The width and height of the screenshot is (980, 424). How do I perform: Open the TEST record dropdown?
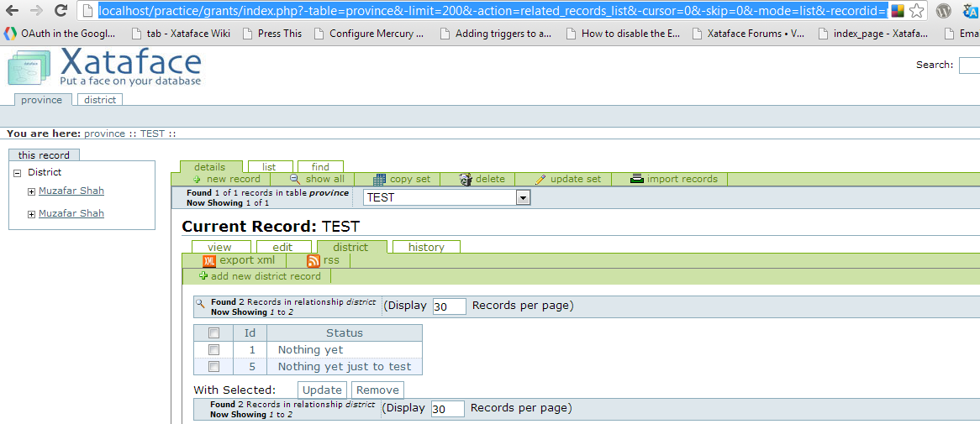[x=447, y=197]
